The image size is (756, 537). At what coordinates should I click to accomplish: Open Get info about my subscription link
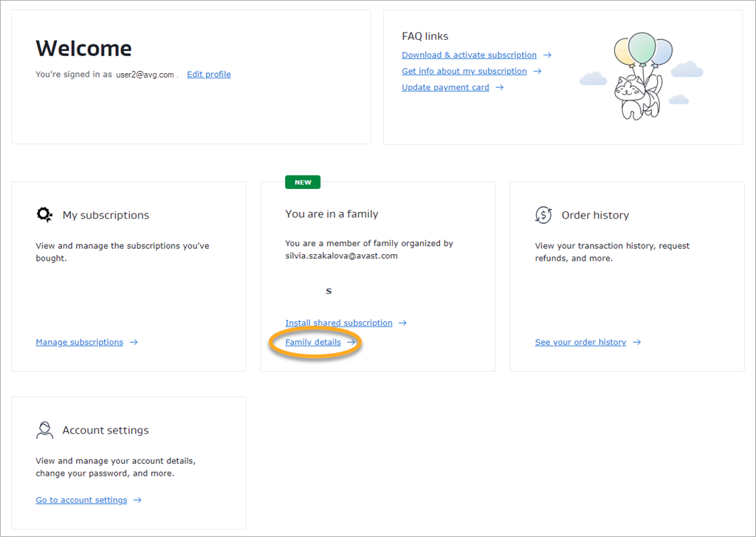pyautogui.click(x=464, y=72)
